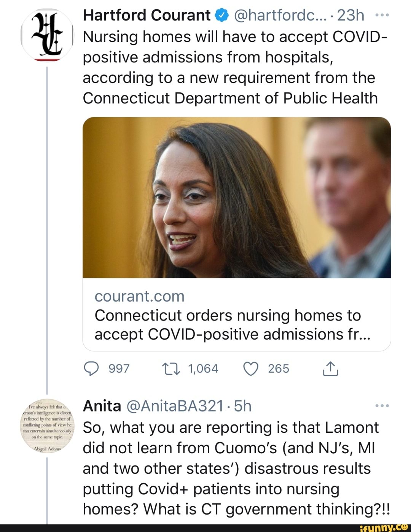Open more options on Anita's reply

[x=382, y=406]
